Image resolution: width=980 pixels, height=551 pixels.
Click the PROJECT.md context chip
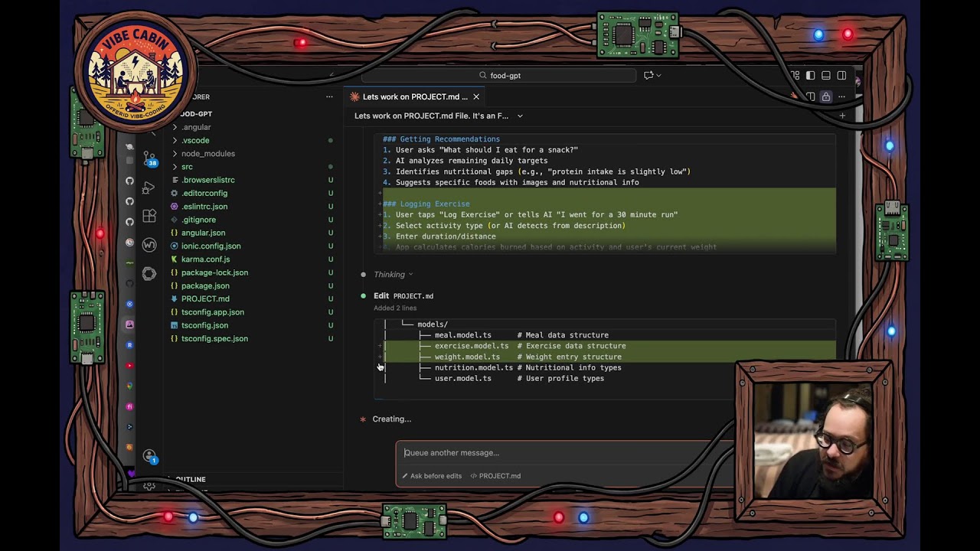click(495, 476)
